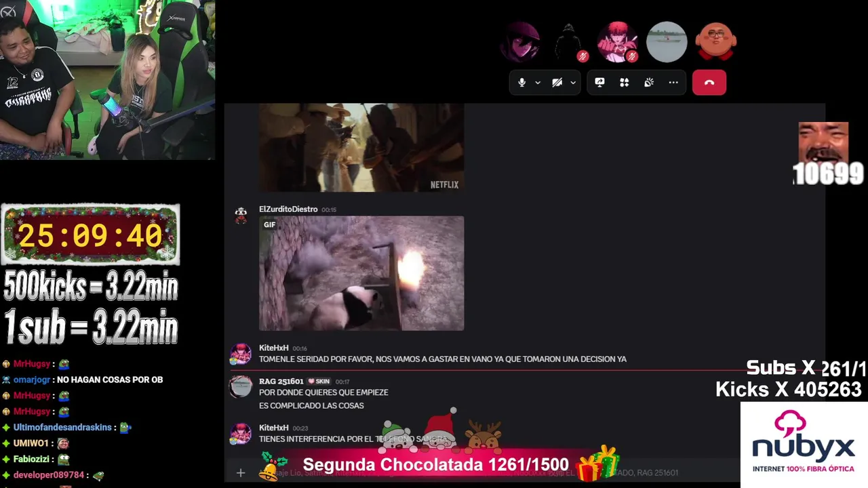Share your screen in the call
The image size is (868, 488).
pos(599,83)
